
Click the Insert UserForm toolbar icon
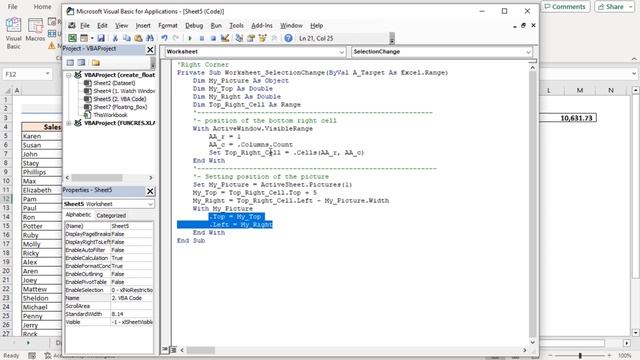84,38
